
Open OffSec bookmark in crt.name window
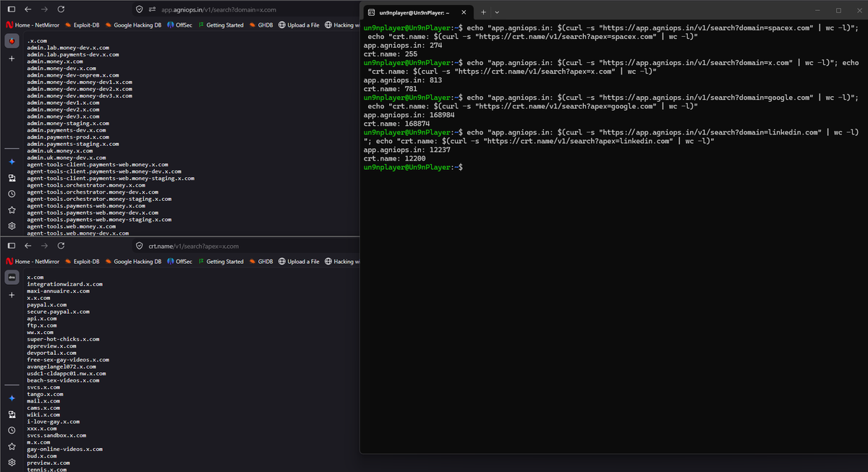coord(179,261)
